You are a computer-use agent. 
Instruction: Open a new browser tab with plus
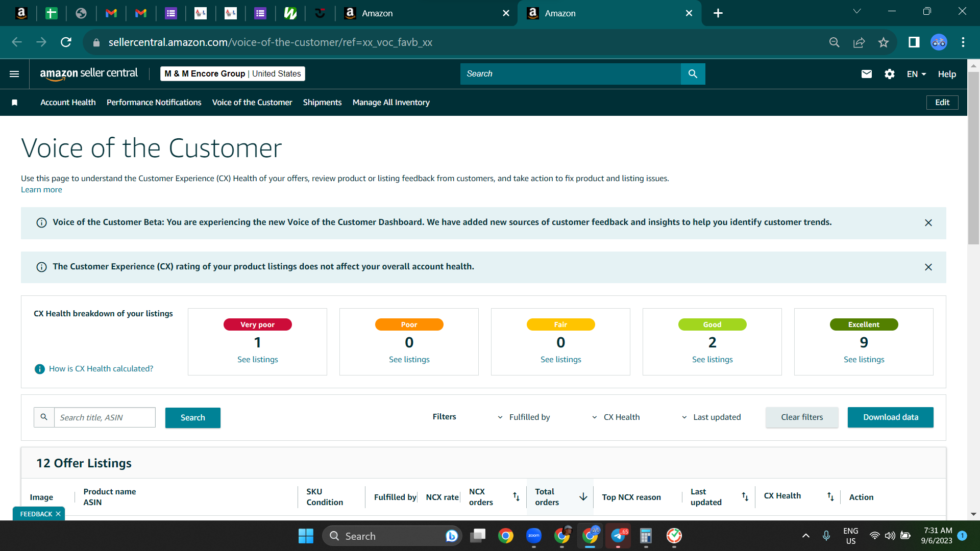[718, 13]
